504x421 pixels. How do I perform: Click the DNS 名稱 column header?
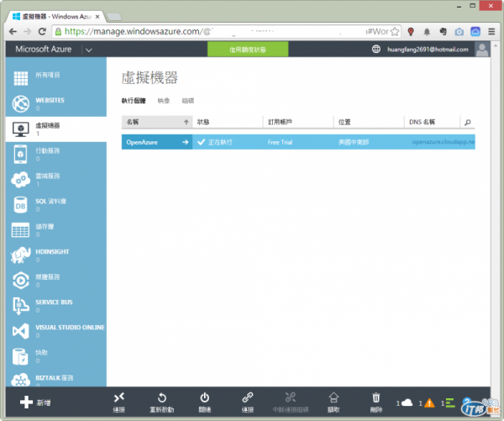click(433, 122)
